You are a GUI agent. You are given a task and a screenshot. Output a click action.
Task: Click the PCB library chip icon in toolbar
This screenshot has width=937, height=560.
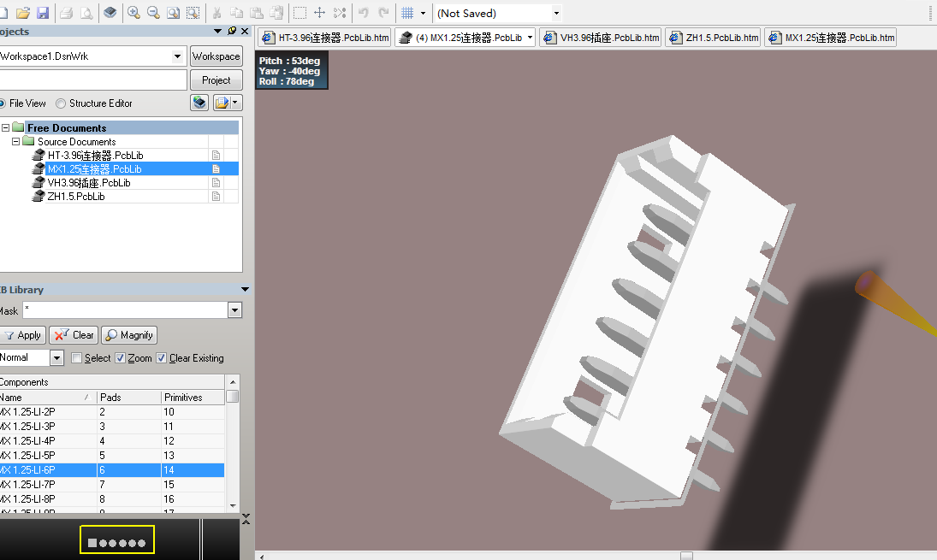(110, 13)
